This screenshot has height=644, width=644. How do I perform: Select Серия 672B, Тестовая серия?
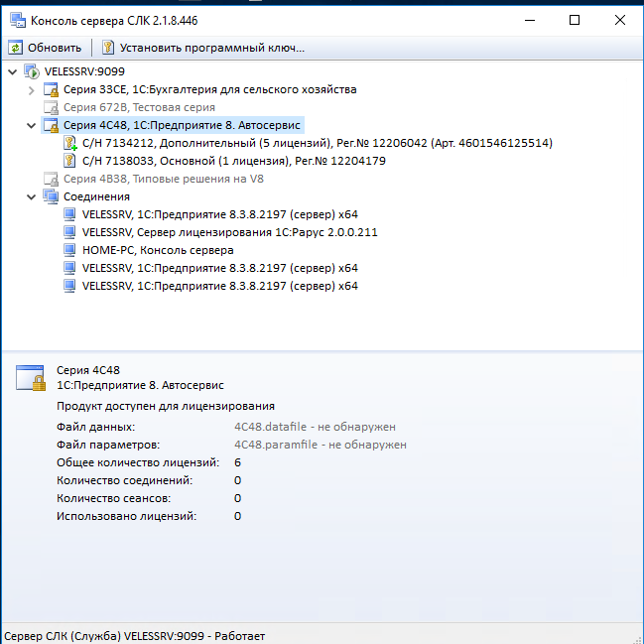pos(139,107)
